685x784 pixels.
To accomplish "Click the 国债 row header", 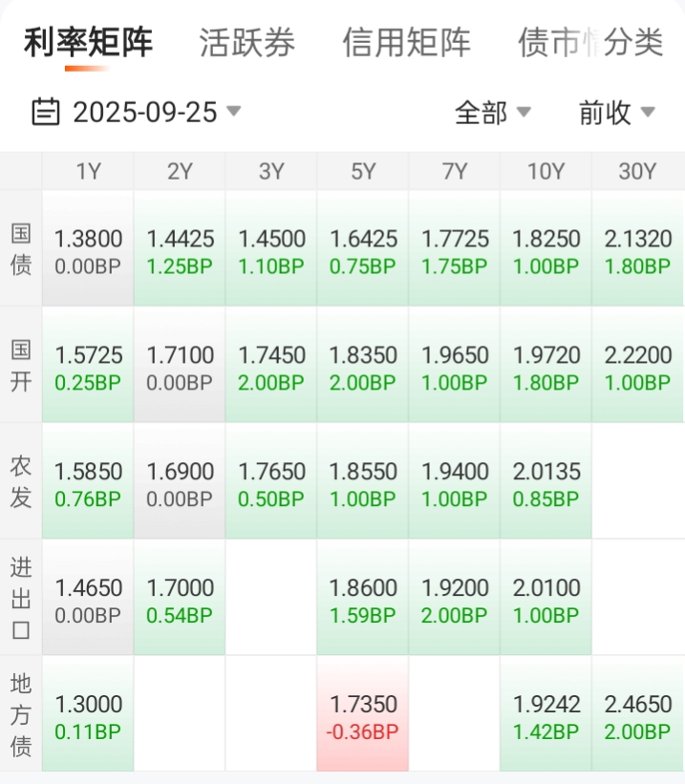I will tap(20, 249).
